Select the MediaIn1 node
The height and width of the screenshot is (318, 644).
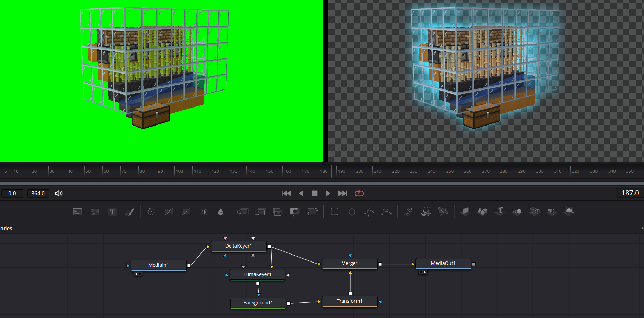pyautogui.click(x=158, y=265)
